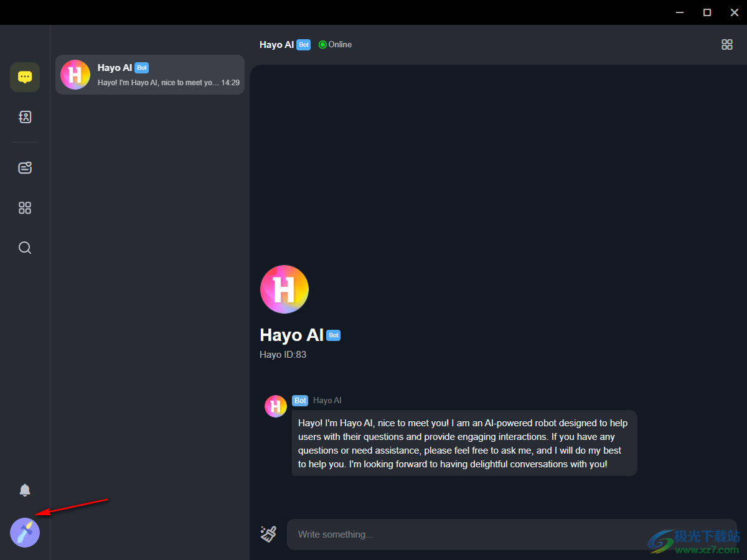Screen dimensions: 747x560
Task: Click the large Hayo AI profile logo
Action: coord(284,289)
